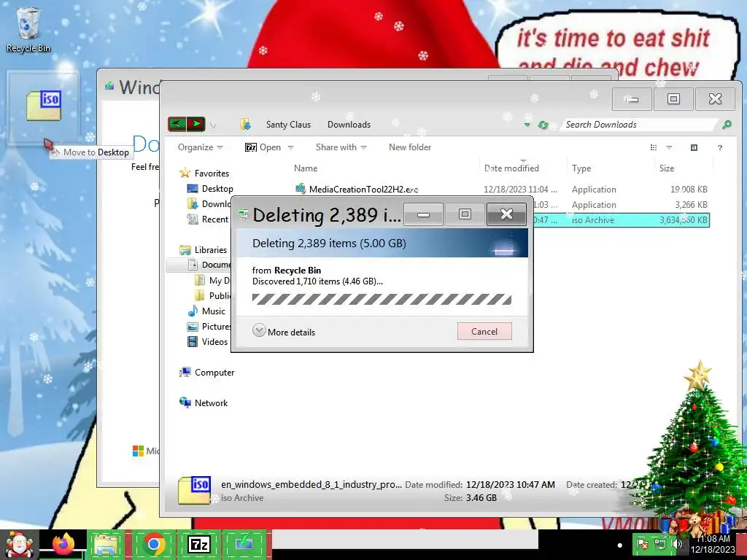
Task: Minimize the Downloads Explorer window
Action: 632,99
